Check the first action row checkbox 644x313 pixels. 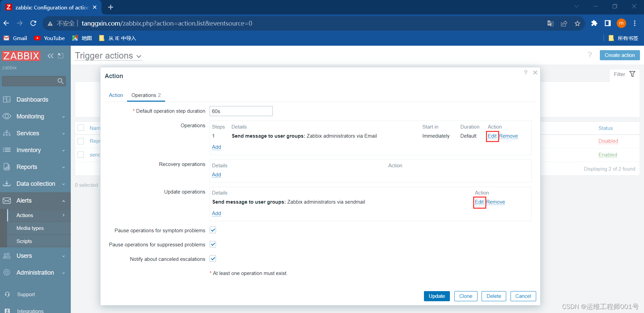click(x=81, y=141)
